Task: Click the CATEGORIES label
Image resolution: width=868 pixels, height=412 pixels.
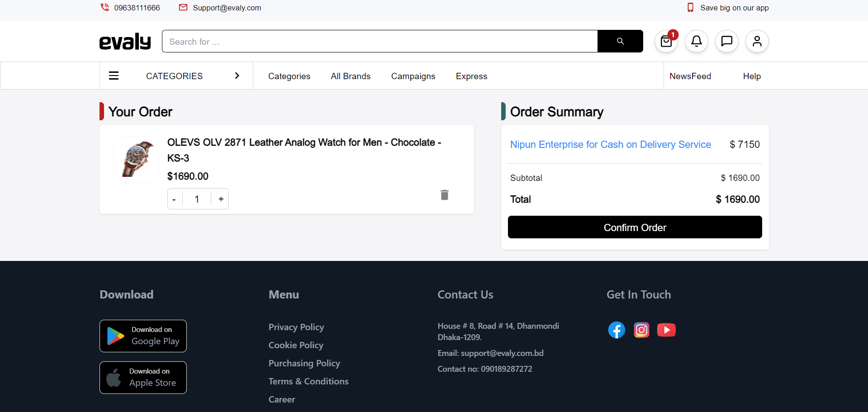Action: pyautogui.click(x=174, y=76)
